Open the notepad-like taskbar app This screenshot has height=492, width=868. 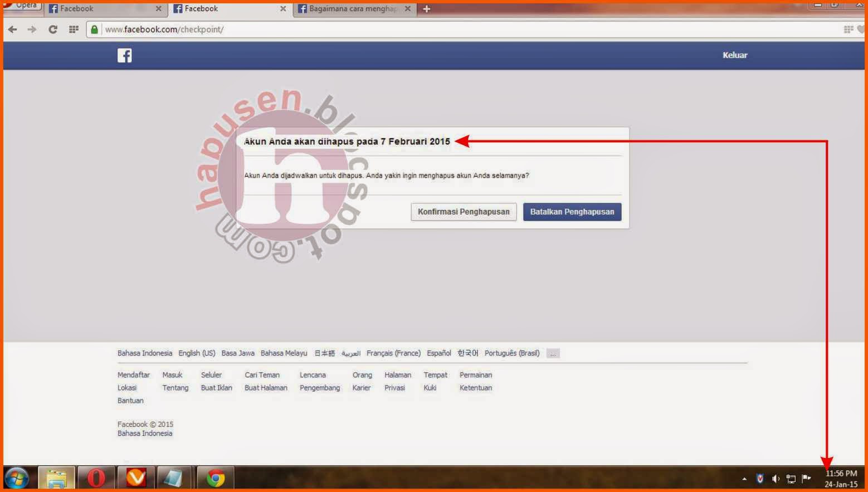click(173, 479)
